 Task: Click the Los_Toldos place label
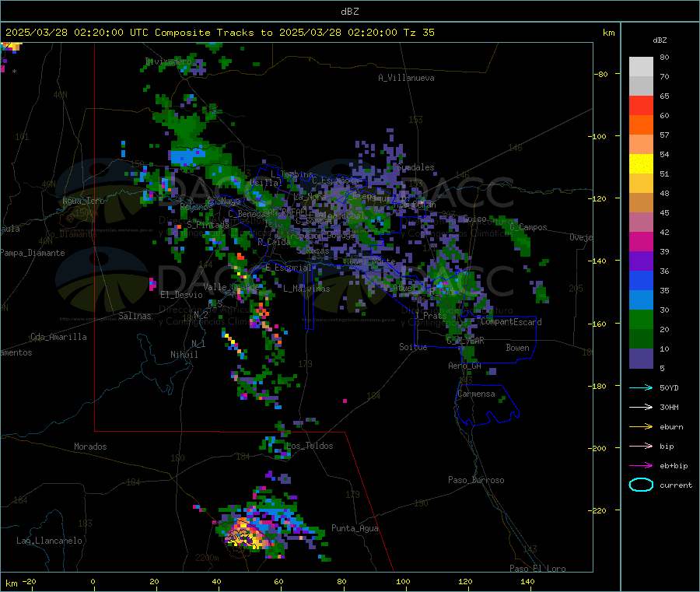(310, 446)
